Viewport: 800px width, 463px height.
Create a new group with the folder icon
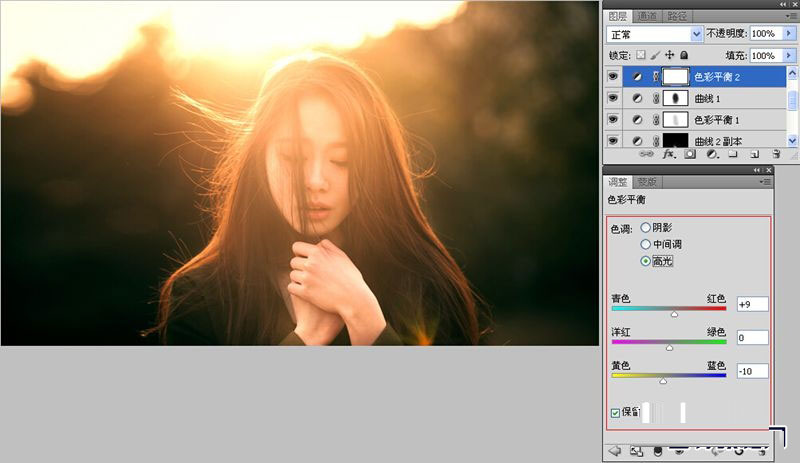[x=733, y=154]
